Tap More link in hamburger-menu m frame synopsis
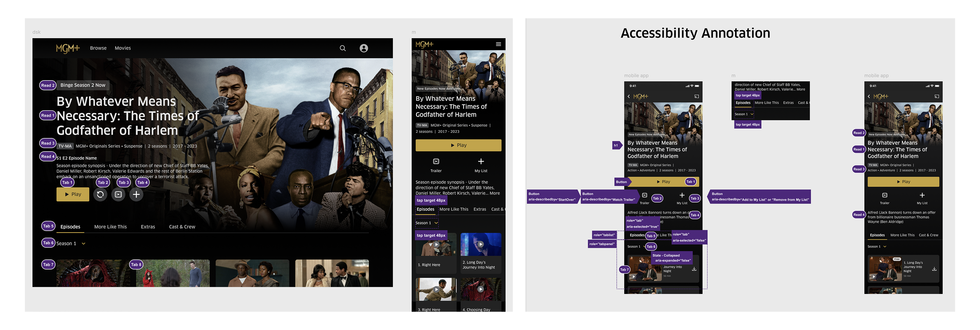This screenshot has height=330, width=980. point(494,194)
